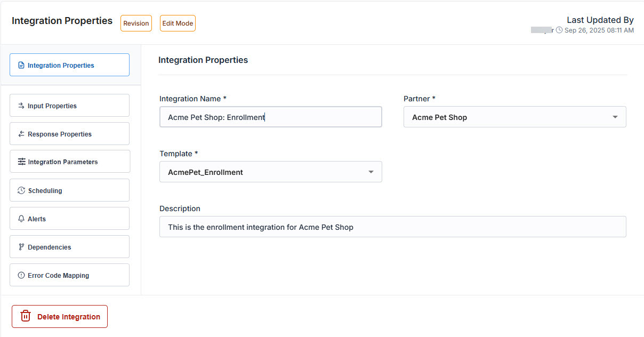The height and width of the screenshot is (337, 644).
Task: Click the Integration Properties document icon
Action: 21,66
